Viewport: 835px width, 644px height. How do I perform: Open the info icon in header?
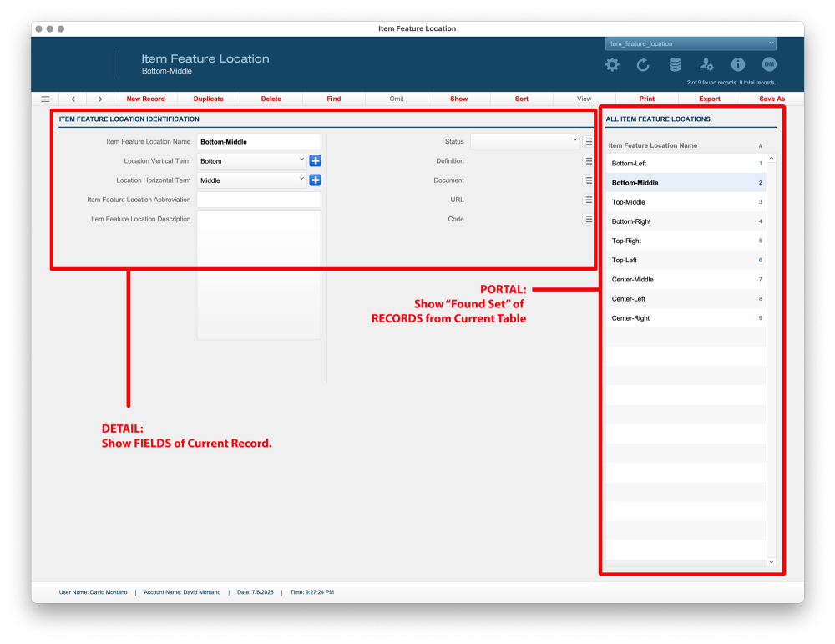[738, 65]
